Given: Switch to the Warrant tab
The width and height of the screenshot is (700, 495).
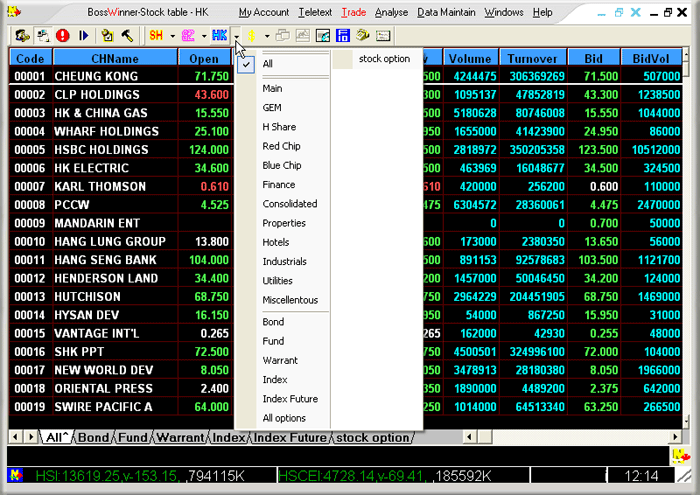Looking at the screenshot, I should tap(180, 437).
